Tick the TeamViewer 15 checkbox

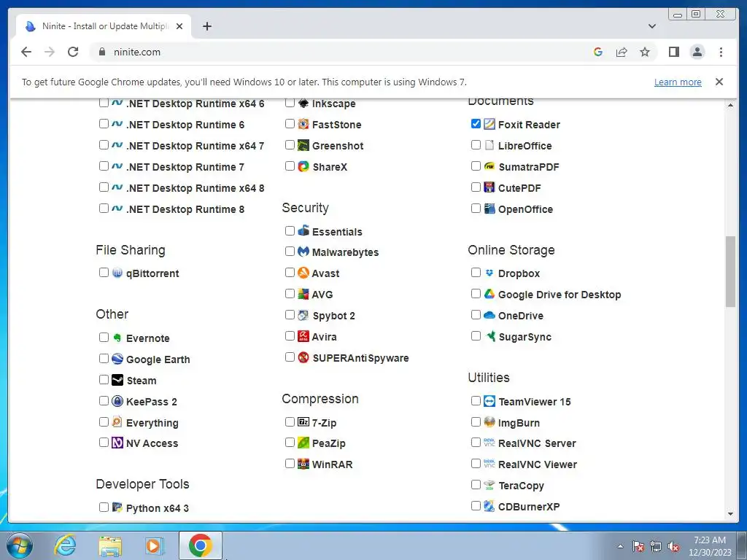click(x=476, y=400)
